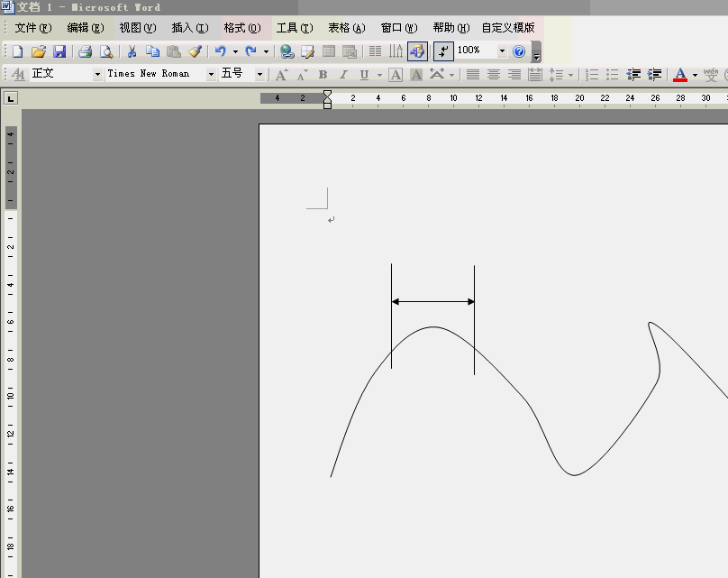
Task: Center paragraph text
Action: point(494,75)
